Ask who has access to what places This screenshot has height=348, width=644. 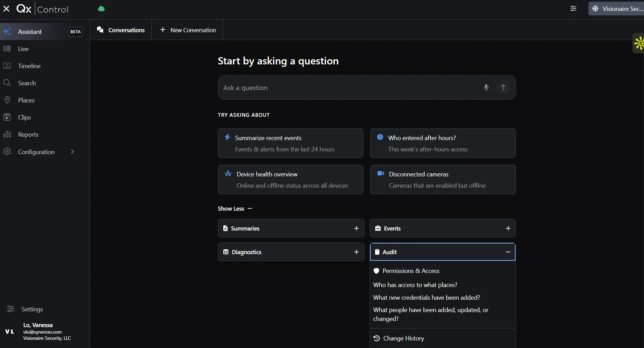pos(415,285)
